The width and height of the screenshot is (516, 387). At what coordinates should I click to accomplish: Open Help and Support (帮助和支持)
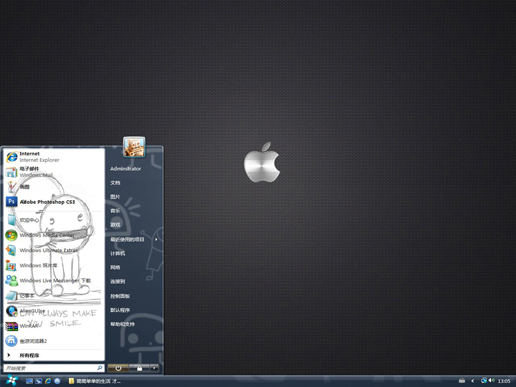122,324
